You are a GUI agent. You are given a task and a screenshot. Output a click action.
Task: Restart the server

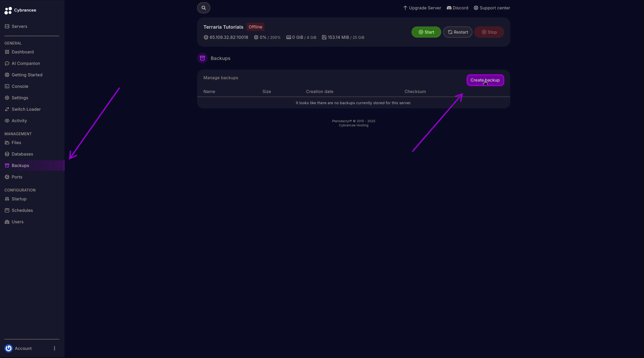click(x=458, y=32)
